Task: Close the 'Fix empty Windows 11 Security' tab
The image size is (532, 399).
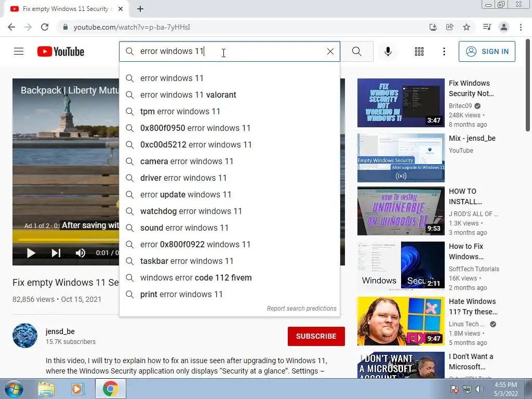Action: 121,9
